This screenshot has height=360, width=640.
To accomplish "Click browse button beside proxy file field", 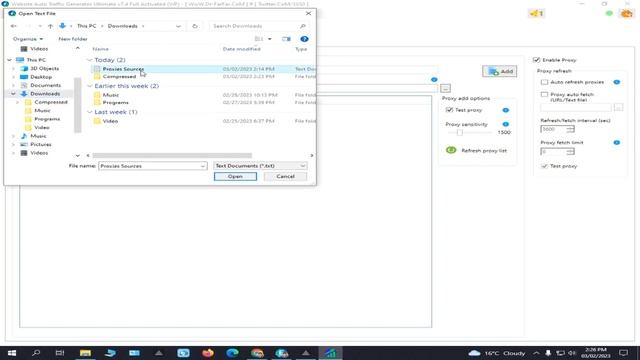I will point(445,88).
